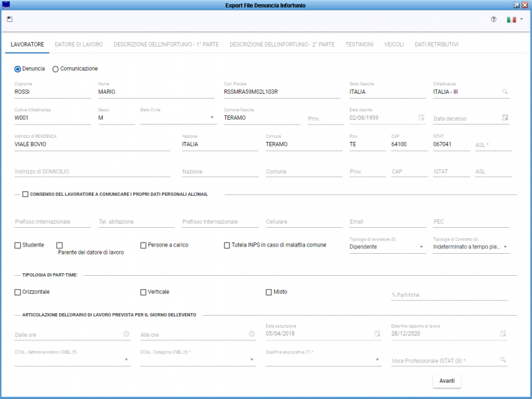Expand the Qualifica assicurativa dropdown

click(377, 360)
